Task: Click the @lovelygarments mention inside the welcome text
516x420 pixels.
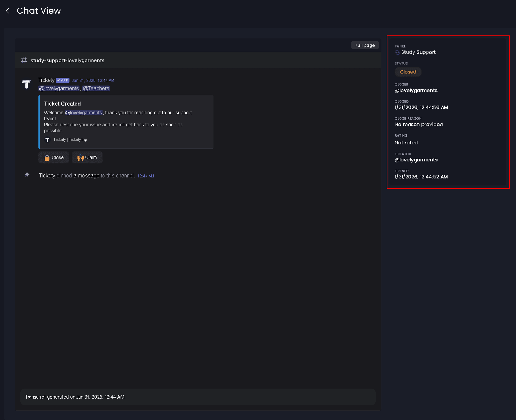Action: coord(83,113)
